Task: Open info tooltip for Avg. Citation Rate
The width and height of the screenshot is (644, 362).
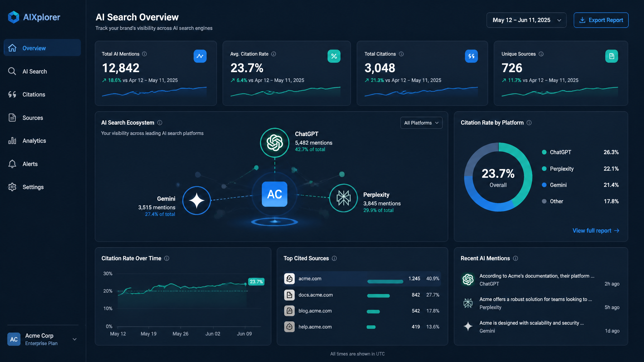Action: (x=274, y=54)
